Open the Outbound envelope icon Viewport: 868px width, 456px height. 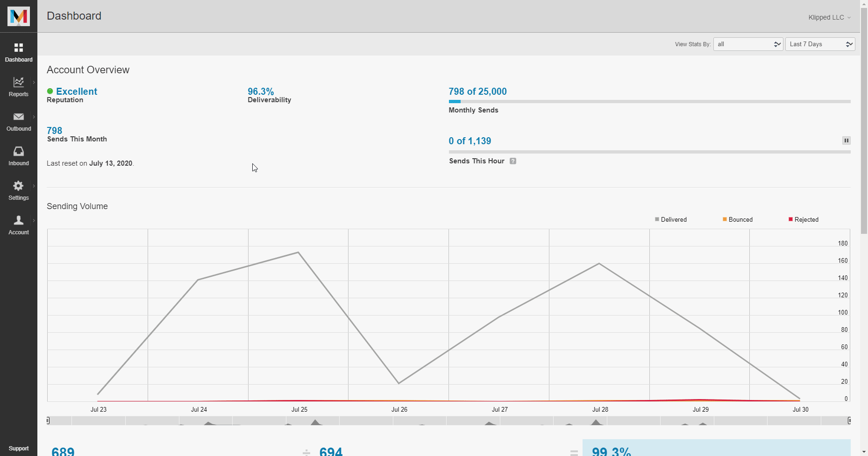coord(19,121)
